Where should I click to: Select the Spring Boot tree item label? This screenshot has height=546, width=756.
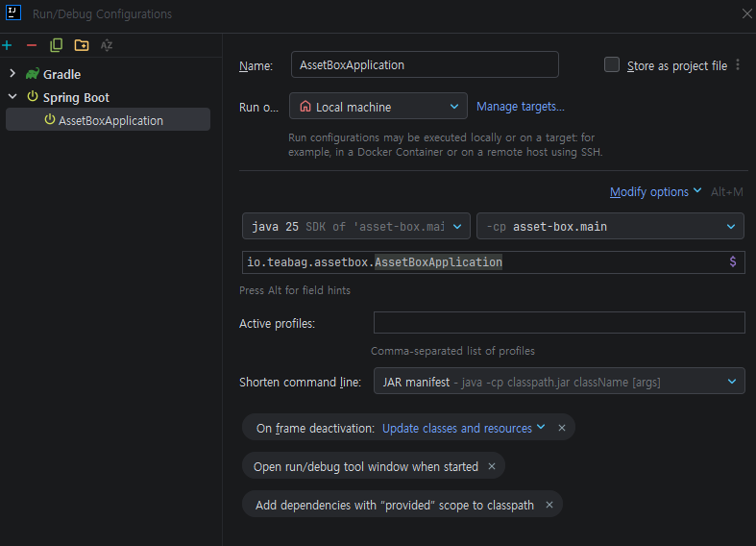coord(76,97)
